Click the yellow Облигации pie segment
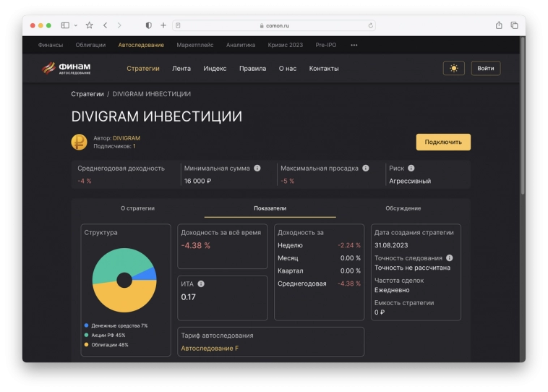The image size is (548, 392). click(124, 299)
